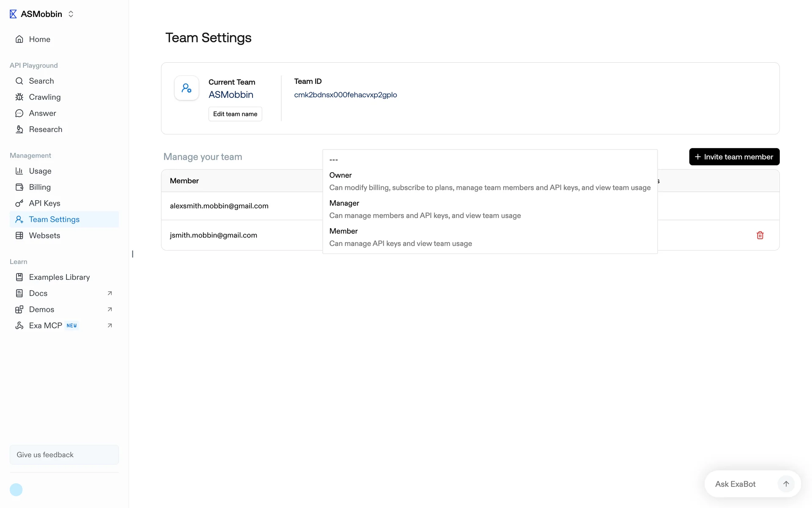Image resolution: width=812 pixels, height=508 pixels.
Task: Click the red trash icon for jsmith
Action: click(x=760, y=235)
